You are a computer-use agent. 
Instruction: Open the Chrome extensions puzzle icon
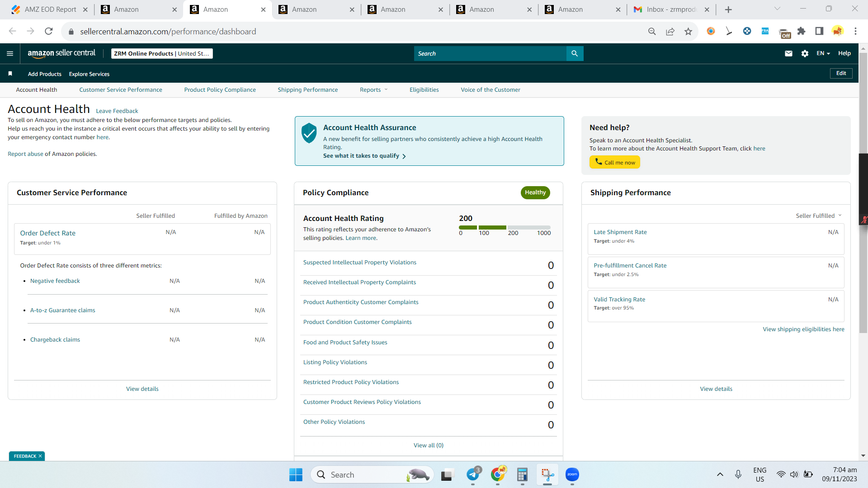[x=801, y=31]
